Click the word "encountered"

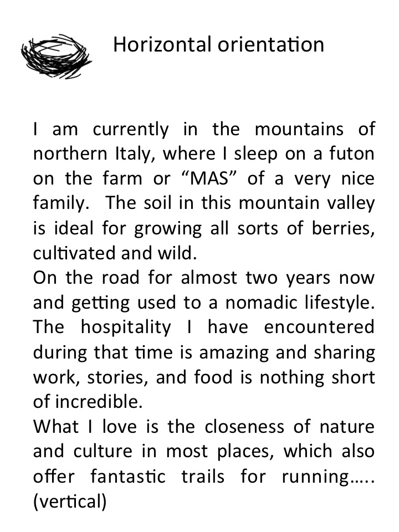(x=319, y=328)
